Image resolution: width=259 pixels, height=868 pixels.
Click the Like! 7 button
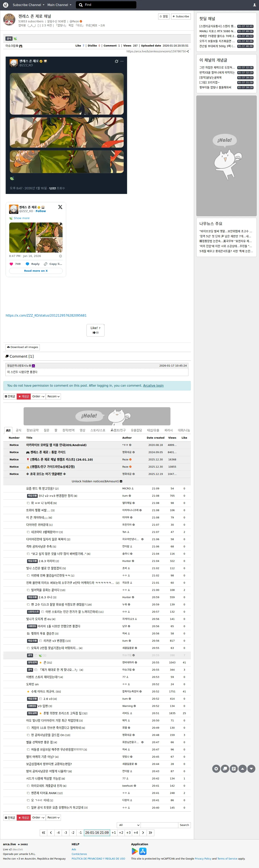click(95, 330)
